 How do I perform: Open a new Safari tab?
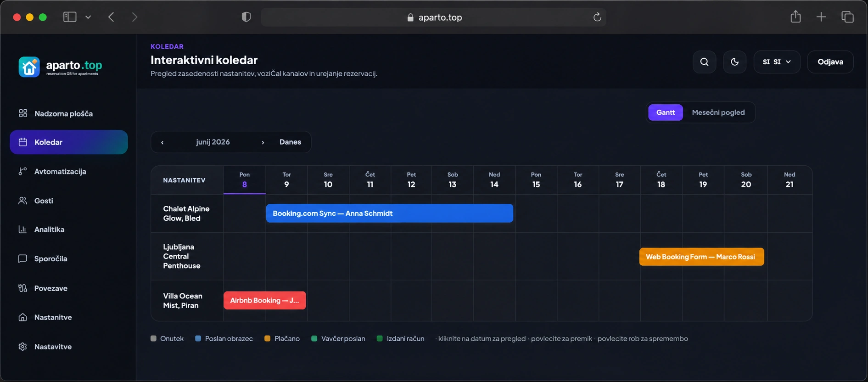click(821, 17)
